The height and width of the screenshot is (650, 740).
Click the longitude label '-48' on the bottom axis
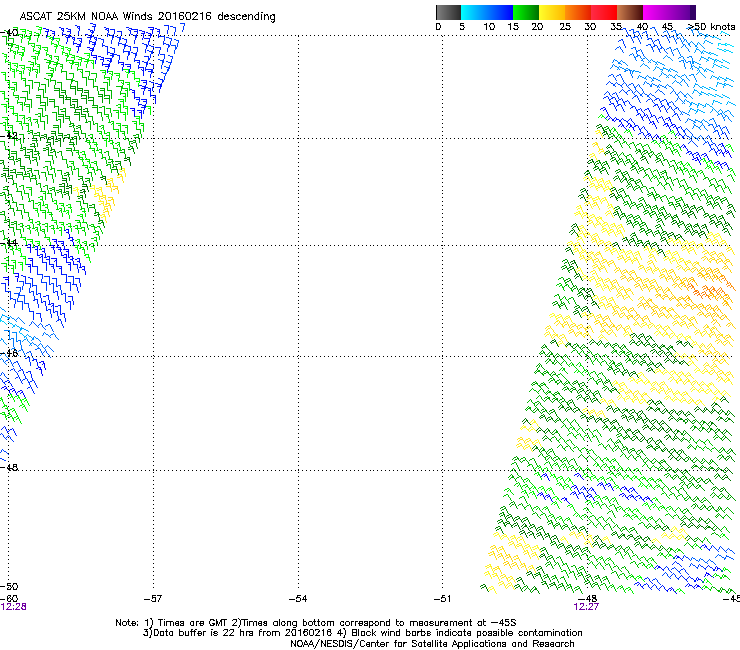pyautogui.click(x=588, y=599)
